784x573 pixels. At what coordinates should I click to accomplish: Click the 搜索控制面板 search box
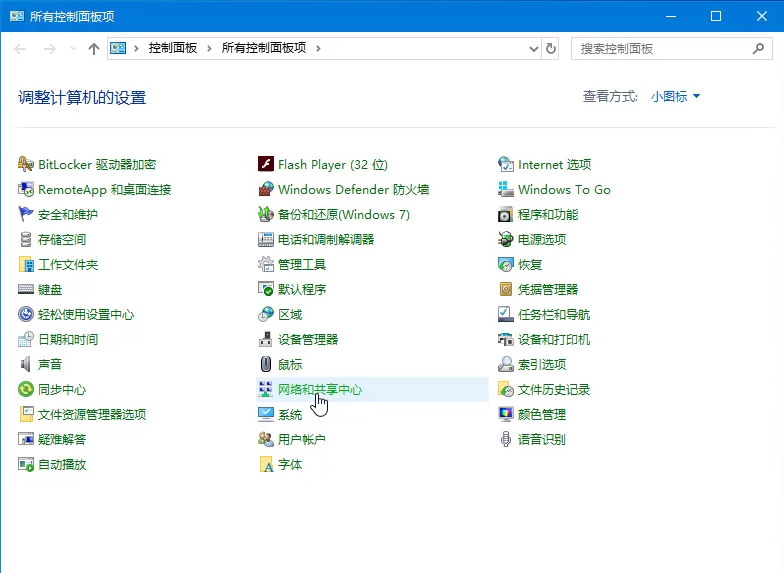click(672, 48)
